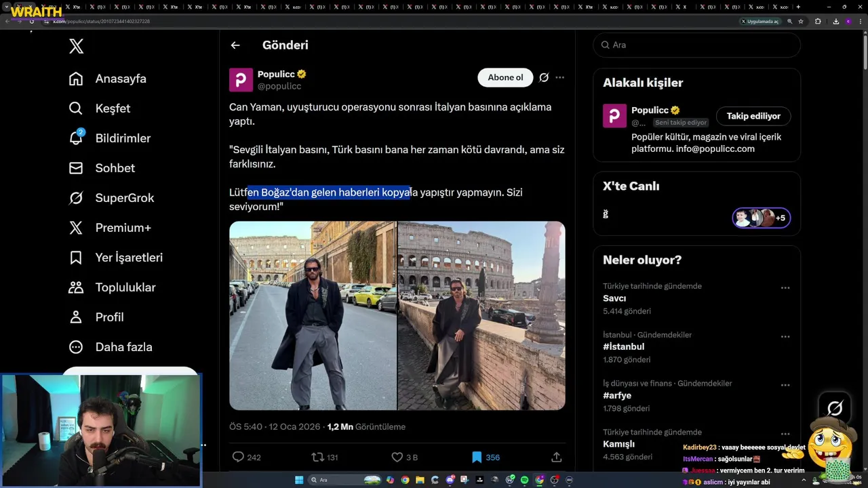Open Discord from the taskbar

[450, 480]
